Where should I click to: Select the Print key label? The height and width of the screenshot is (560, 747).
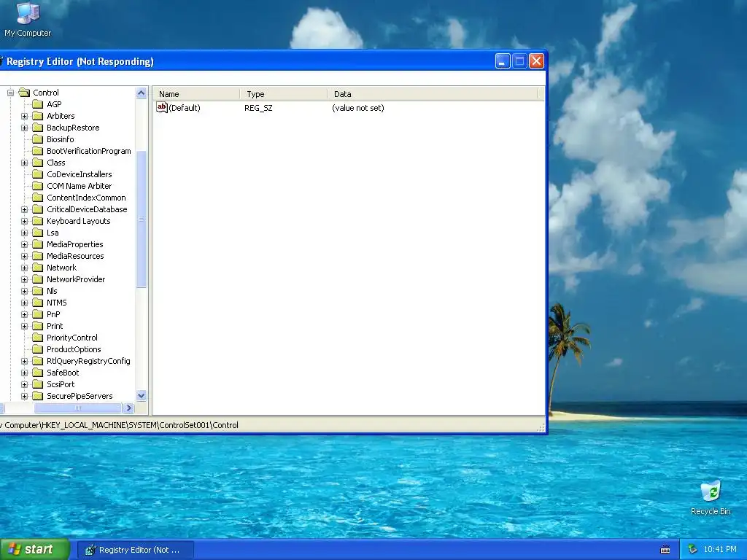pyautogui.click(x=55, y=326)
